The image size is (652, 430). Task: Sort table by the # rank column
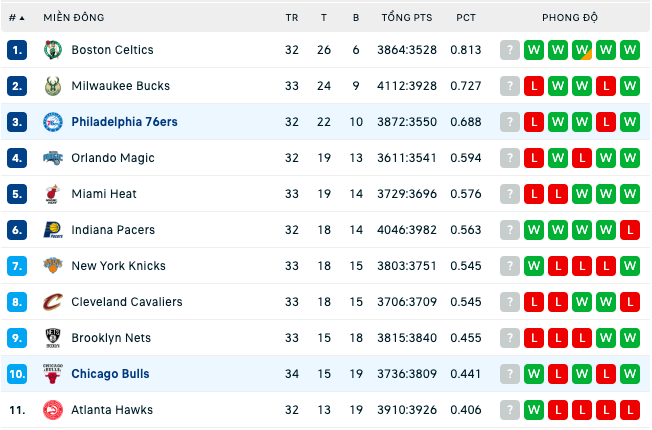17,17
